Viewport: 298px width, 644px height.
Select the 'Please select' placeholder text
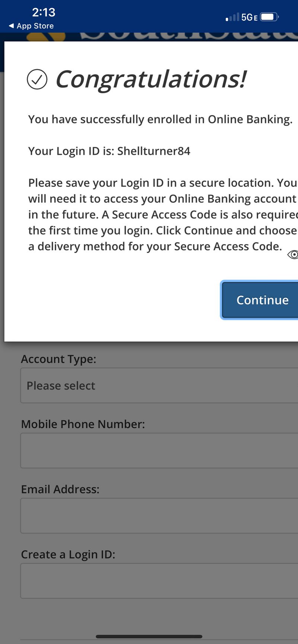(61, 386)
